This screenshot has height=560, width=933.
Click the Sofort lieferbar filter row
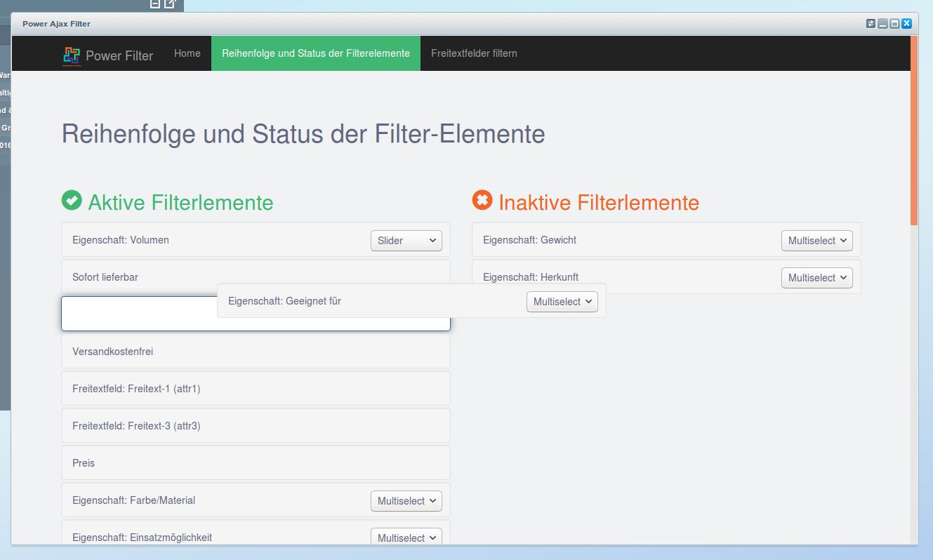tap(256, 277)
